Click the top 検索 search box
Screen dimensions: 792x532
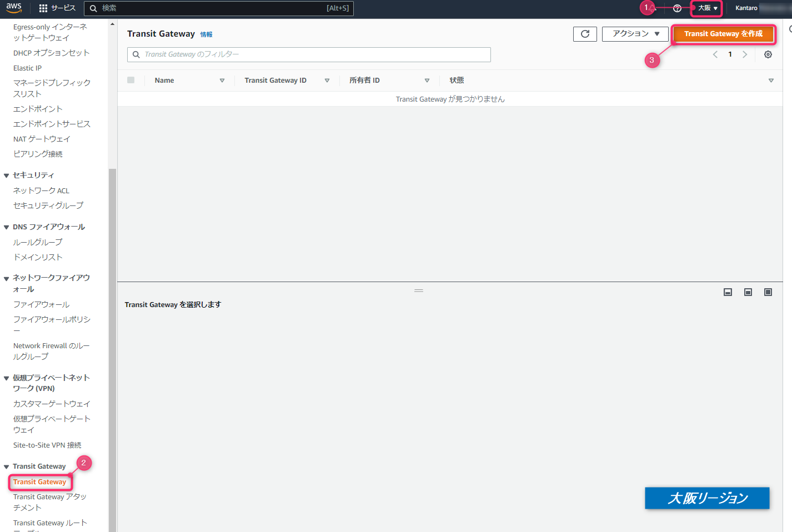point(219,8)
